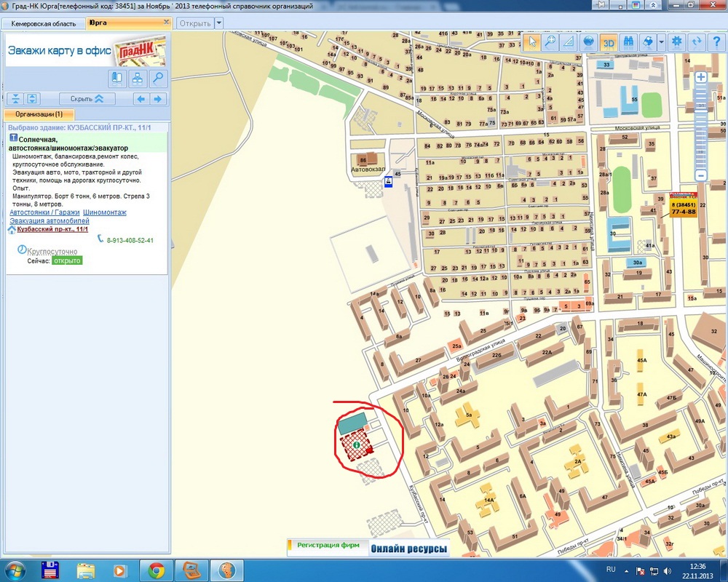Click the globe icon in toolbar

(x=589, y=41)
